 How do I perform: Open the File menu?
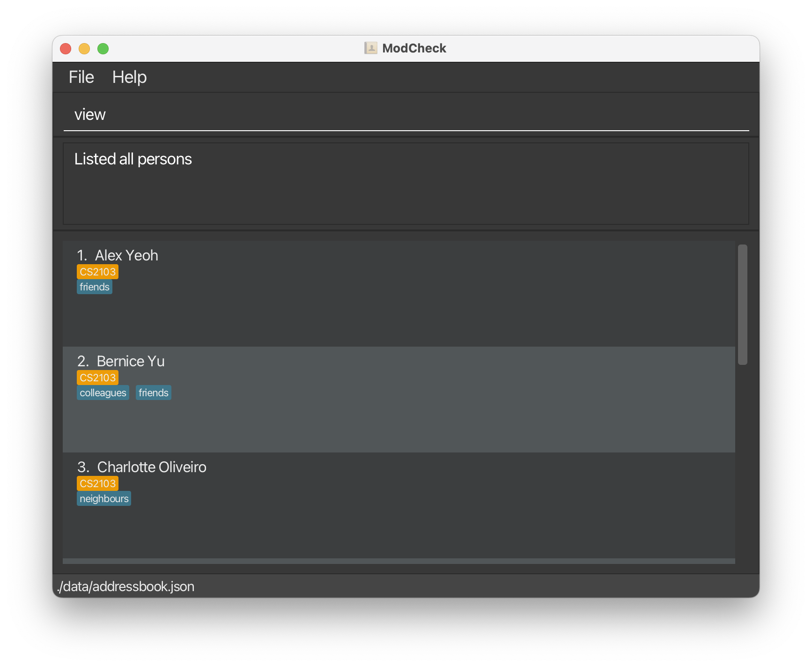(81, 77)
